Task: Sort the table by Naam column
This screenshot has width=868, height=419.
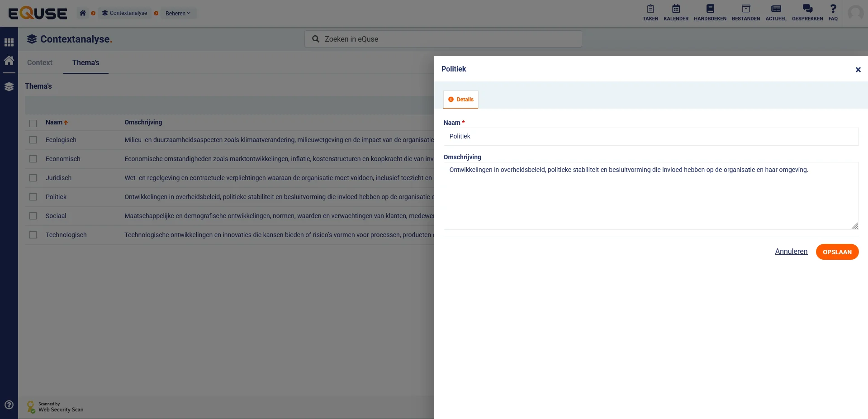Action: 54,123
